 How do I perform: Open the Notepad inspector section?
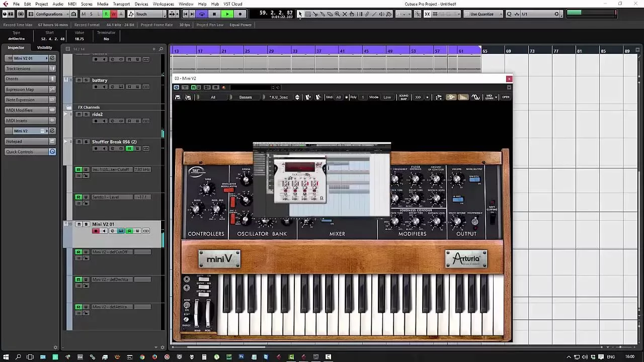[x=30, y=141]
